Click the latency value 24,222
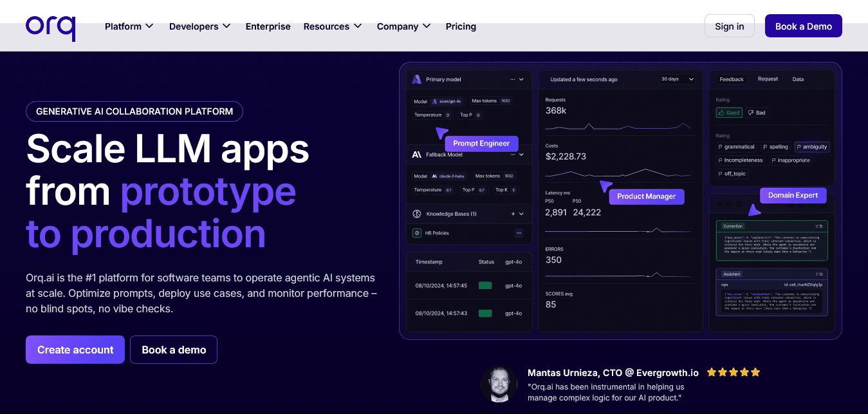 click(587, 212)
